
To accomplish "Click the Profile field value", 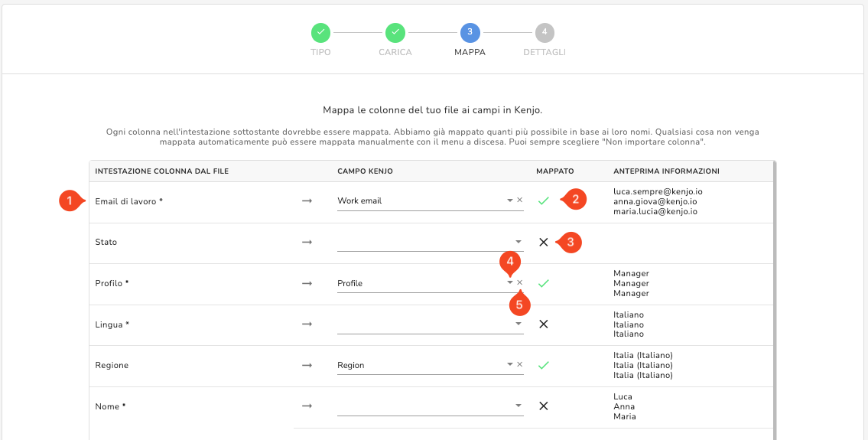I will [349, 283].
